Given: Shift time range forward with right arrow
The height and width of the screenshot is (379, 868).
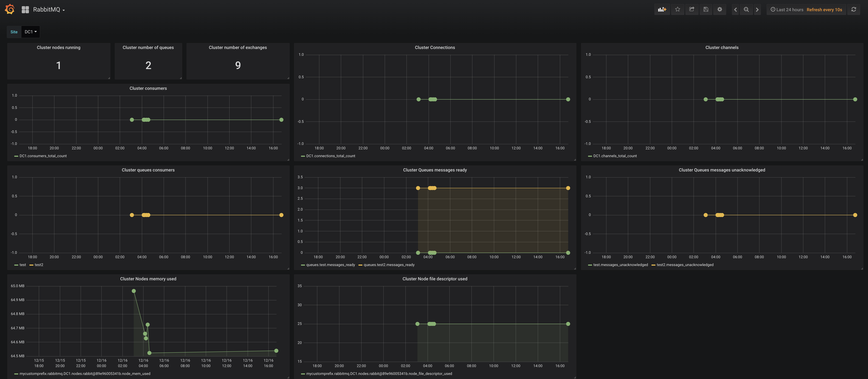Looking at the screenshot, I should 757,10.
